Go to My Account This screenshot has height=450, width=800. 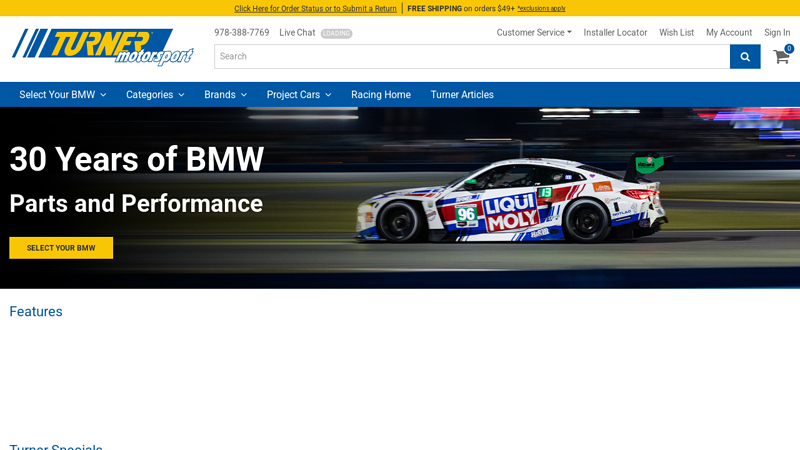729,33
